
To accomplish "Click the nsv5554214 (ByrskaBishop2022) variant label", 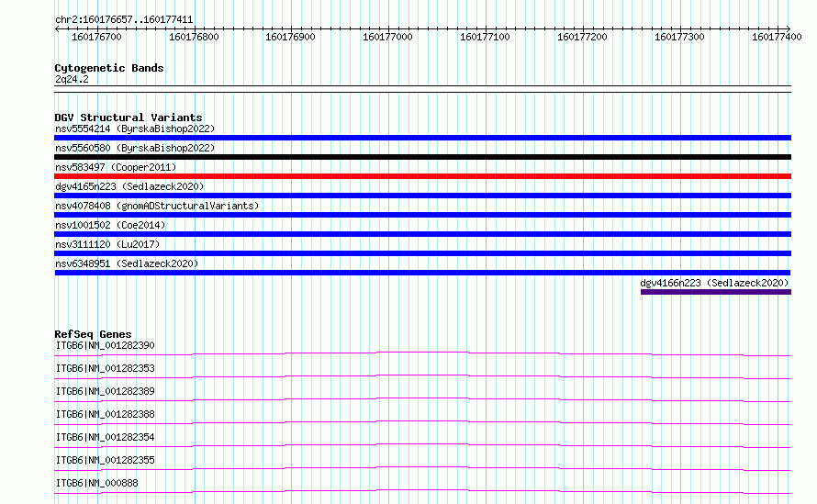I will (135, 129).
